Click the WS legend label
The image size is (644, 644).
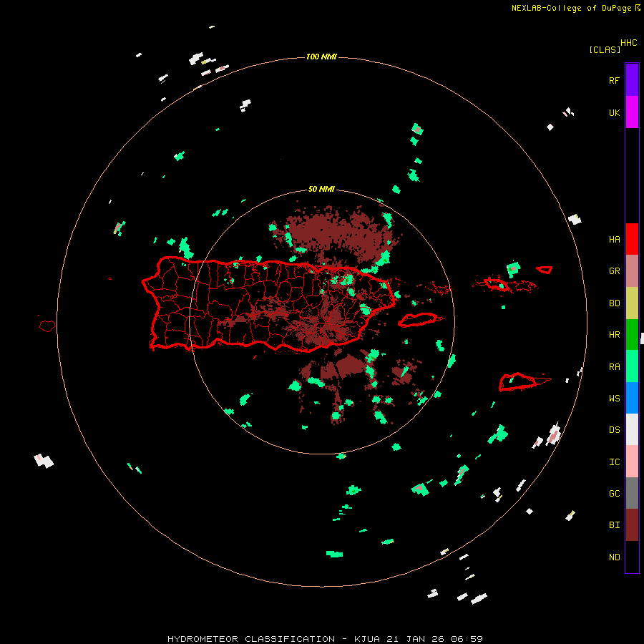tap(614, 399)
